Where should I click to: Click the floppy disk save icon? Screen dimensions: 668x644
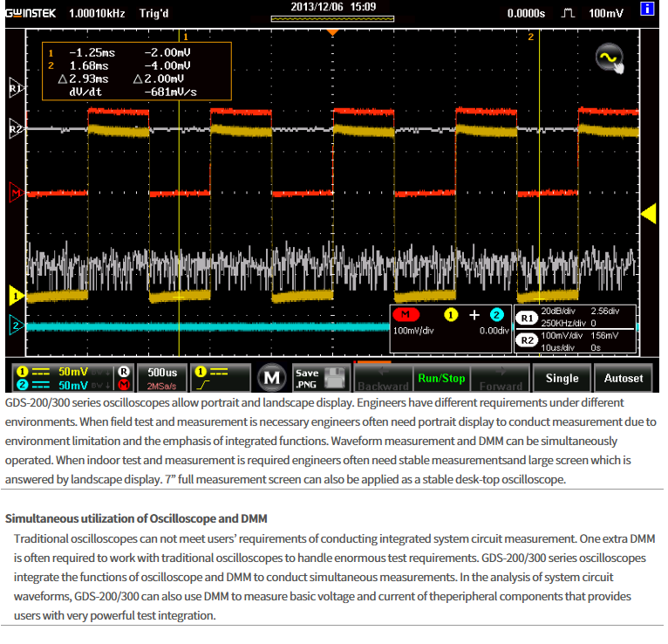coord(334,378)
